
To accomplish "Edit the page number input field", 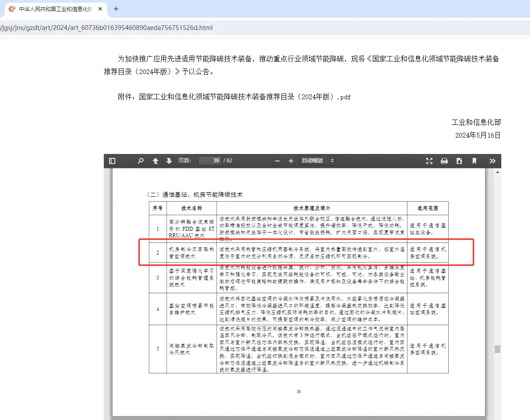I will pyautogui.click(x=210, y=161).
